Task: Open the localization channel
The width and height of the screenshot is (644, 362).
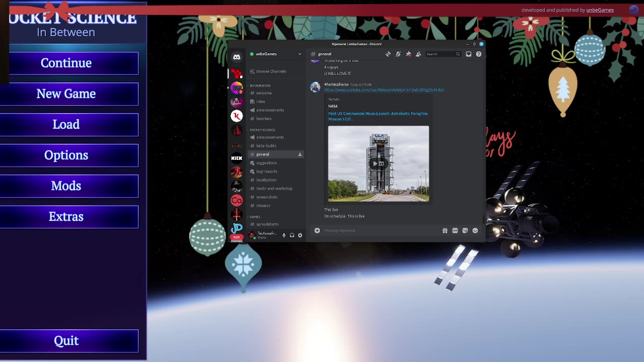Action: 276,180
